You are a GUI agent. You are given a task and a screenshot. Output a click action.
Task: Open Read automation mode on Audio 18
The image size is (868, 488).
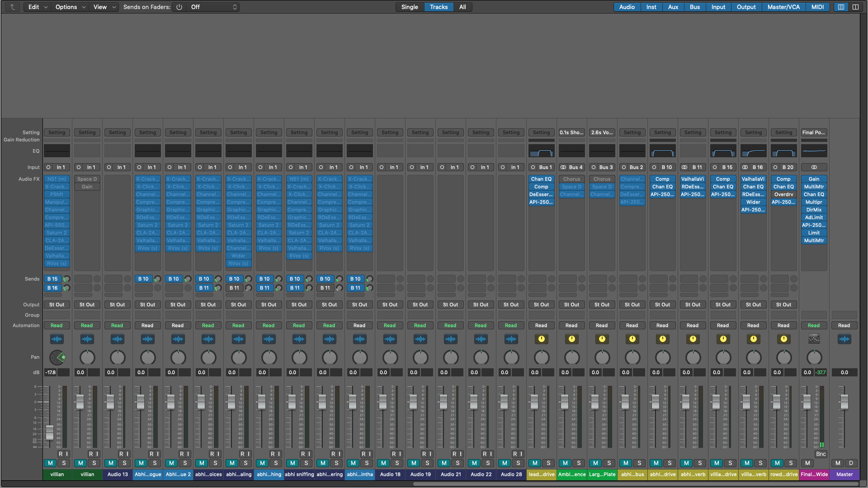pyautogui.click(x=390, y=325)
